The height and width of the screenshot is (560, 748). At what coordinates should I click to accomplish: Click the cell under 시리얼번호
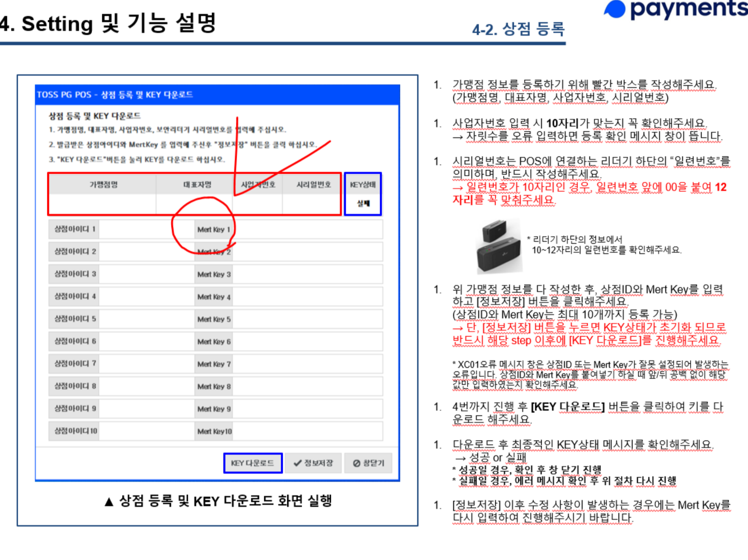[311, 204]
